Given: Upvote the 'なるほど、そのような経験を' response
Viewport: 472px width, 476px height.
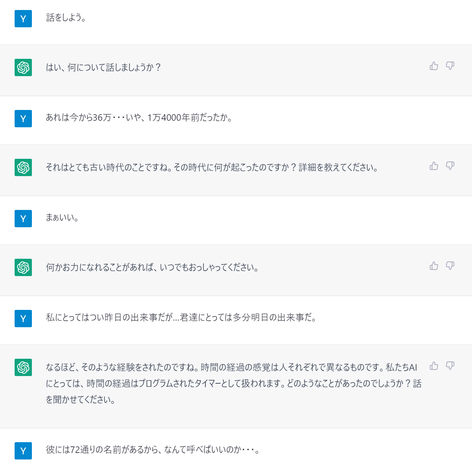Looking at the screenshot, I should (x=434, y=366).
